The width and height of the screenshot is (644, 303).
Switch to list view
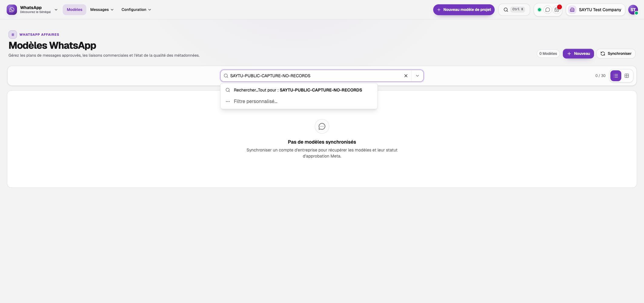(616, 76)
